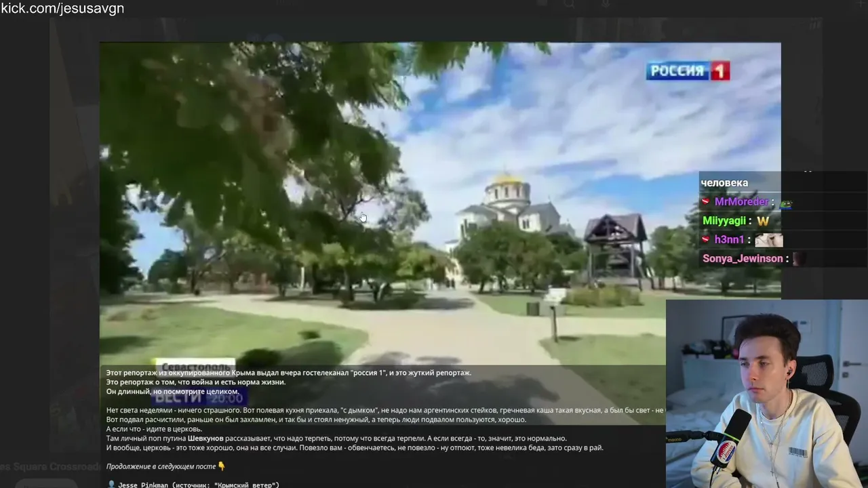Click the bold name 'Шевкунов' in the post
The width and height of the screenshot is (868, 488).
tap(206, 439)
